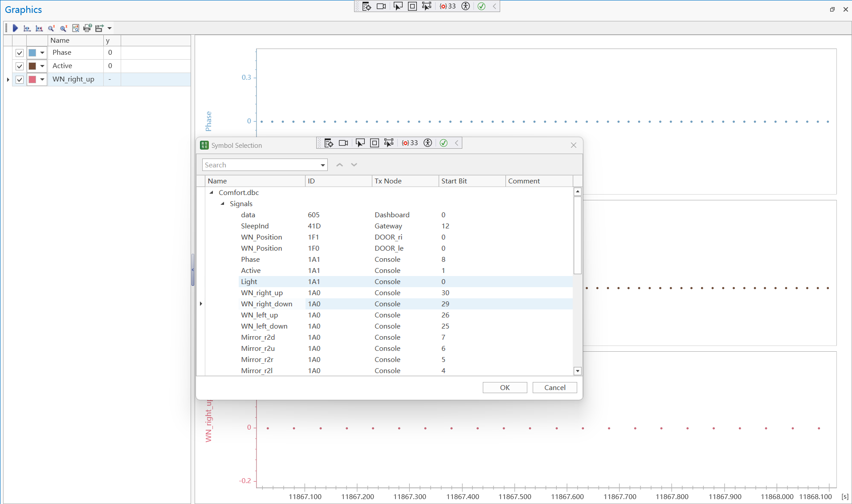Click zoom-in magnifier icon in Graphics toolbar

pyautogui.click(x=63, y=28)
